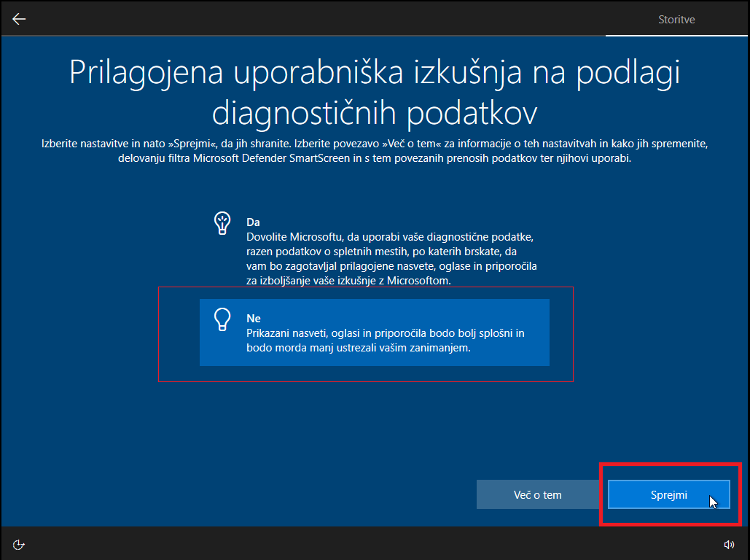Click the empty lightbulb icon next to Ne
Image resolution: width=750 pixels, height=560 pixels.
[222, 319]
